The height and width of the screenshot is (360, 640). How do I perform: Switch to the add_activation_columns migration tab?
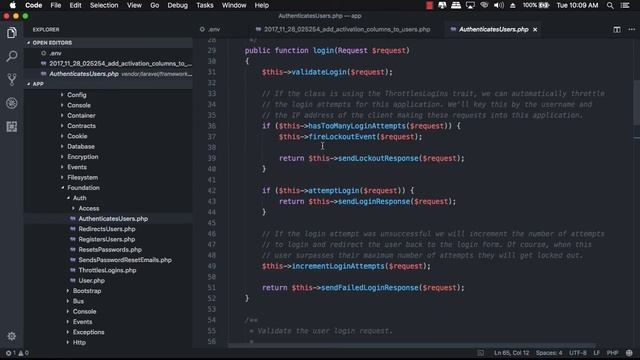tap(343, 29)
